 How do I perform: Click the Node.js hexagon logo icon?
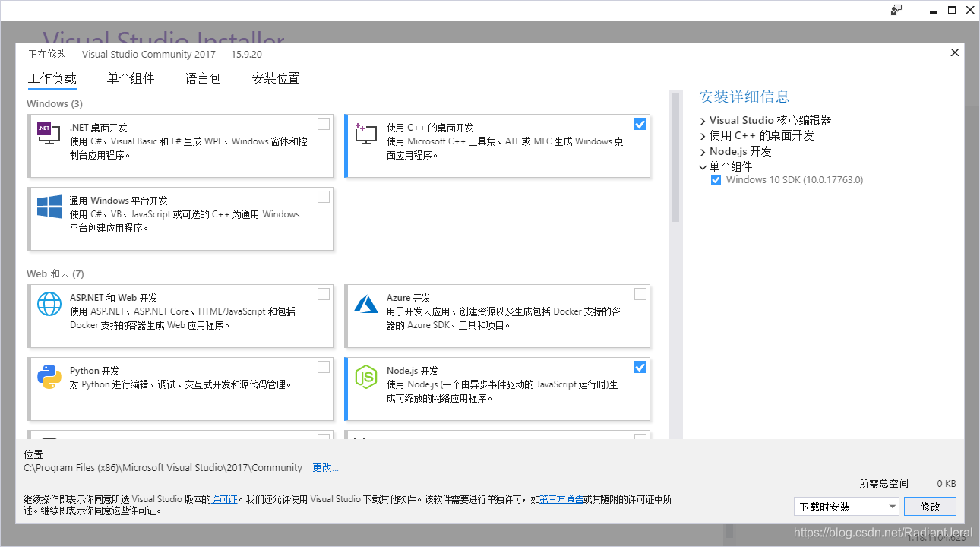[x=366, y=377]
